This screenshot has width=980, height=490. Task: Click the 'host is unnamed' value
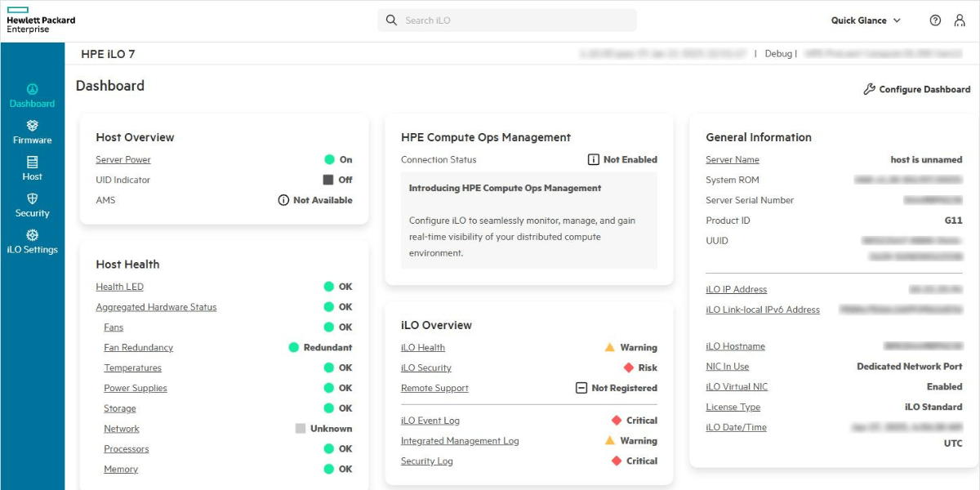pyautogui.click(x=926, y=160)
